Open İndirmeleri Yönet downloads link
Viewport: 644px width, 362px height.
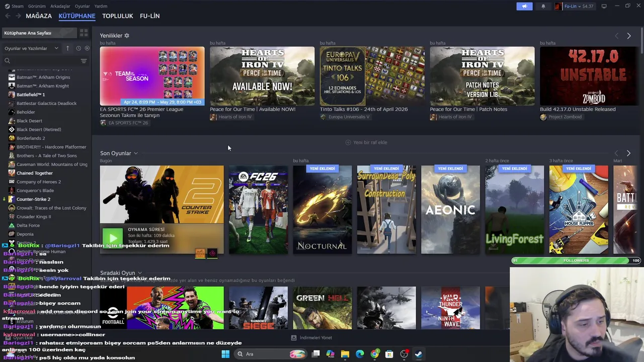click(312, 338)
